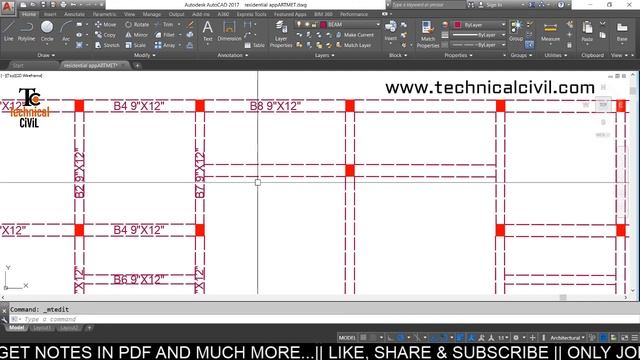This screenshot has height=360, width=640.
Task: Add a new drawing tab with plus button
Action: pos(138,65)
